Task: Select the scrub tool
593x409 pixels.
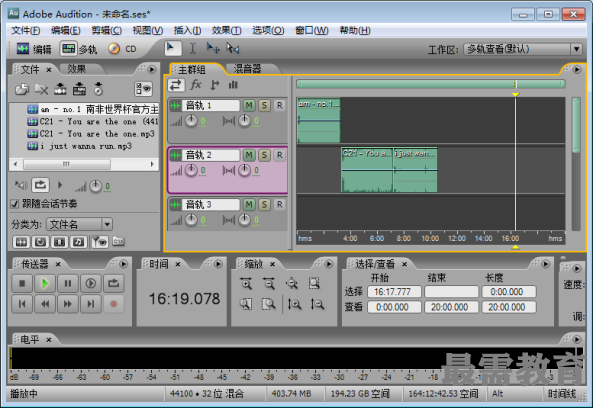Action: click(233, 48)
